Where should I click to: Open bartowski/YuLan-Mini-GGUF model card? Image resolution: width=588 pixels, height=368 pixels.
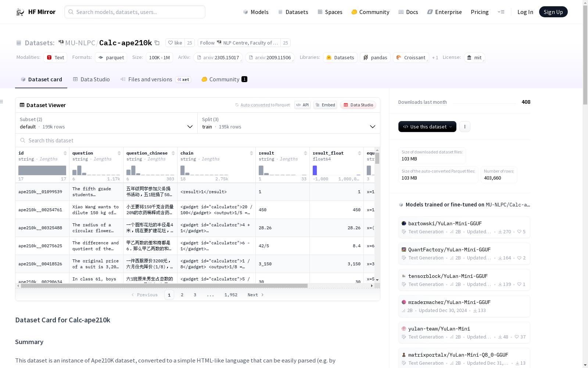click(464, 227)
